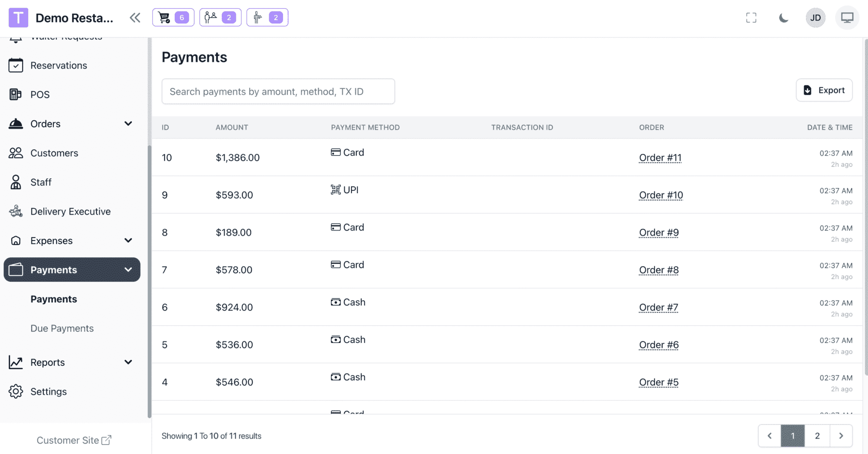This screenshot has height=454, width=868.
Task: Collapse the sidebar with double-chevron
Action: click(x=134, y=17)
